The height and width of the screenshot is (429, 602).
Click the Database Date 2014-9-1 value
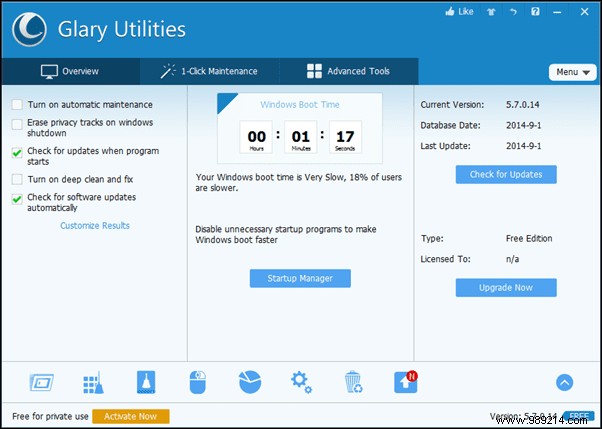pos(524,125)
